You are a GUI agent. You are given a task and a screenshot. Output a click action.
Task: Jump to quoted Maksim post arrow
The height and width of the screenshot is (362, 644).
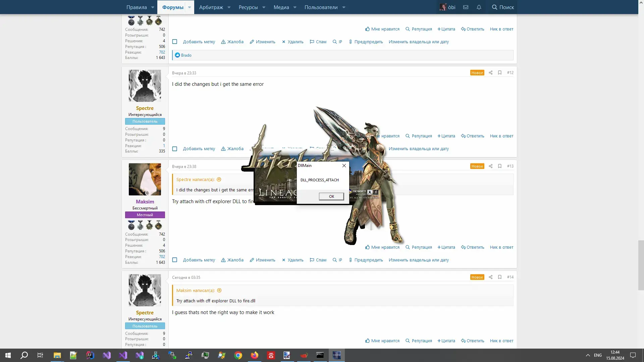[x=219, y=291]
